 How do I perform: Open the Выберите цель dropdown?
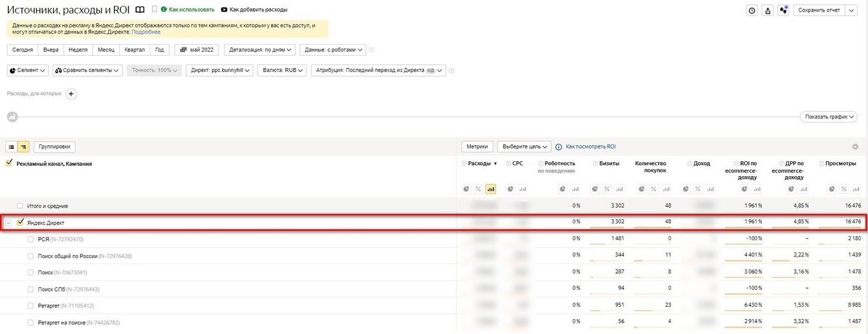pos(524,147)
